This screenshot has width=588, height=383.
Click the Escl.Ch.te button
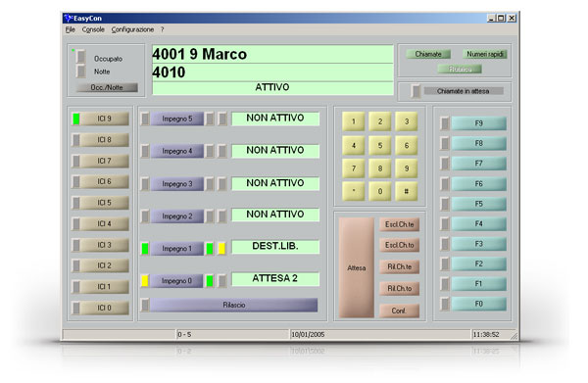click(400, 224)
